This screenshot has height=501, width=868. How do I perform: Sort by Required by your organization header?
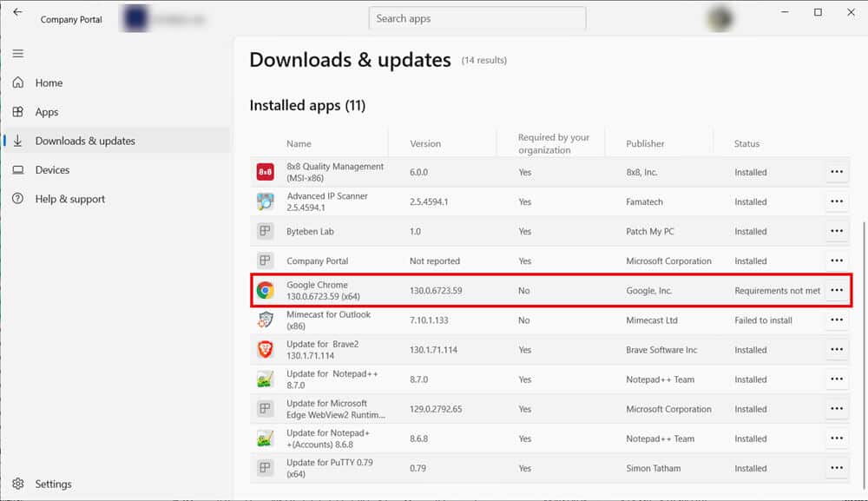pos(553,143)
